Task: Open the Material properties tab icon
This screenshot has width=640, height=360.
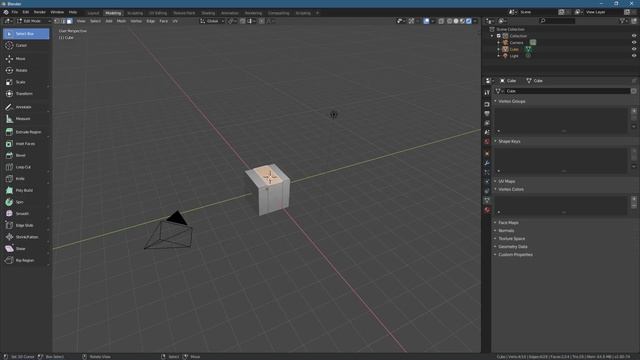Action: click(x=487, y=210)
